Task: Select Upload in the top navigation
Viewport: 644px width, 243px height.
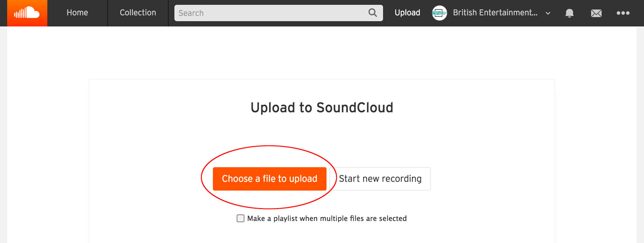Action: click(407, 13)
